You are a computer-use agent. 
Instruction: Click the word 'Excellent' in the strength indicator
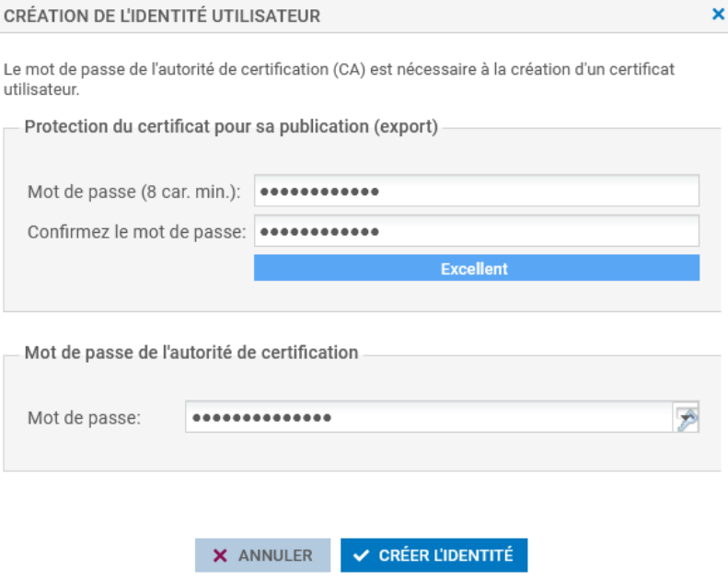coord(474,268)
